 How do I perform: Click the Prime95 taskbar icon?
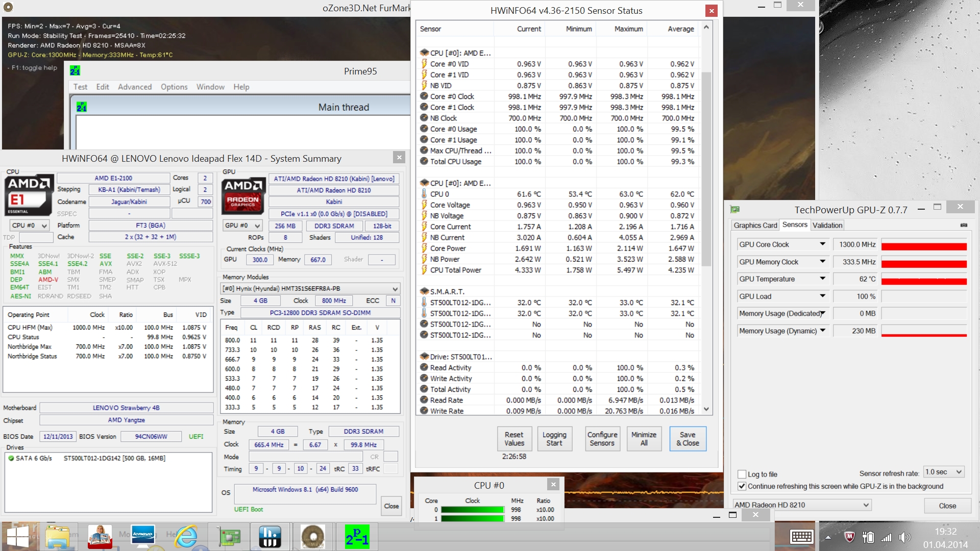[357, 537]
